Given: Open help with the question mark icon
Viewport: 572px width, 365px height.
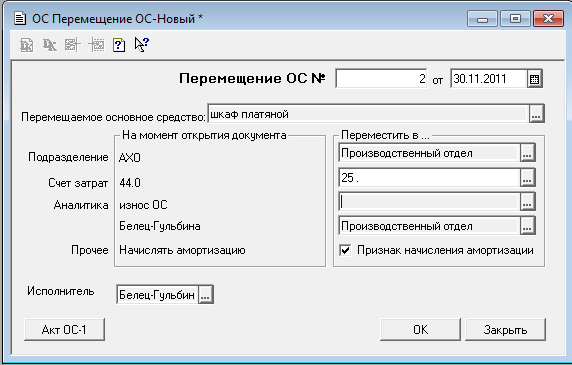Looking at the screenshot, I should click(x=119, y=45).
